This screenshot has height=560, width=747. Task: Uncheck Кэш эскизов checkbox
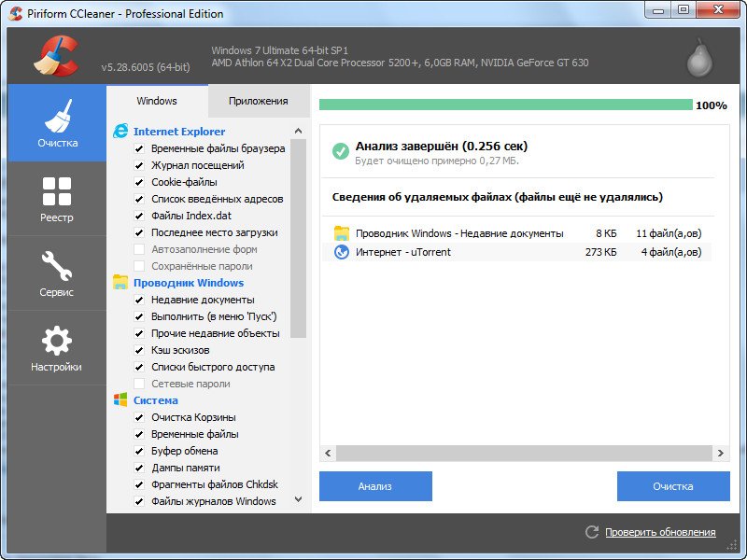tap(139, 350)
